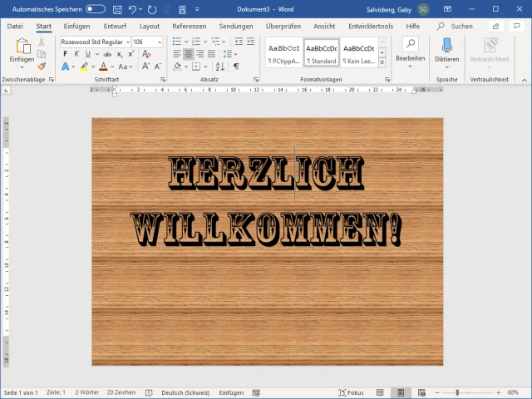Select the Kein Leerraum style
The height and width of the screenshot is (399, 532).
point(357,52)
